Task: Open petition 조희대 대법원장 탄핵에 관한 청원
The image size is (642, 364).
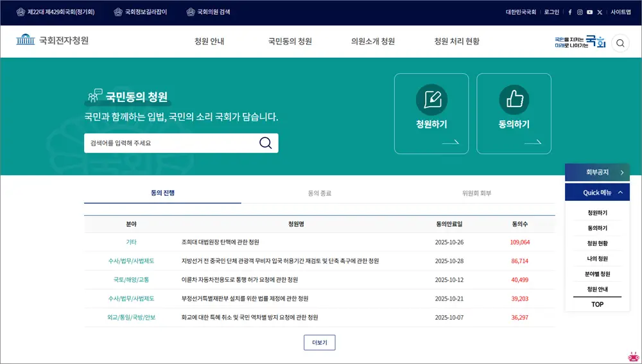Action: 220,242
